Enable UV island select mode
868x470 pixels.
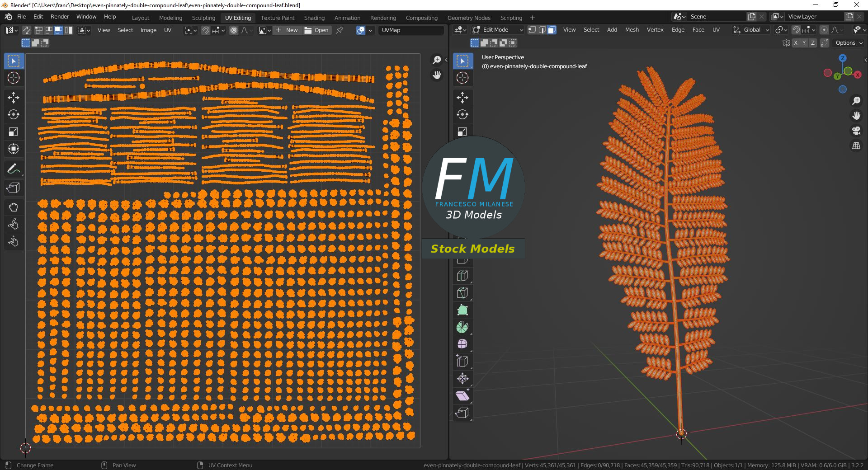[x=68, y=30]
